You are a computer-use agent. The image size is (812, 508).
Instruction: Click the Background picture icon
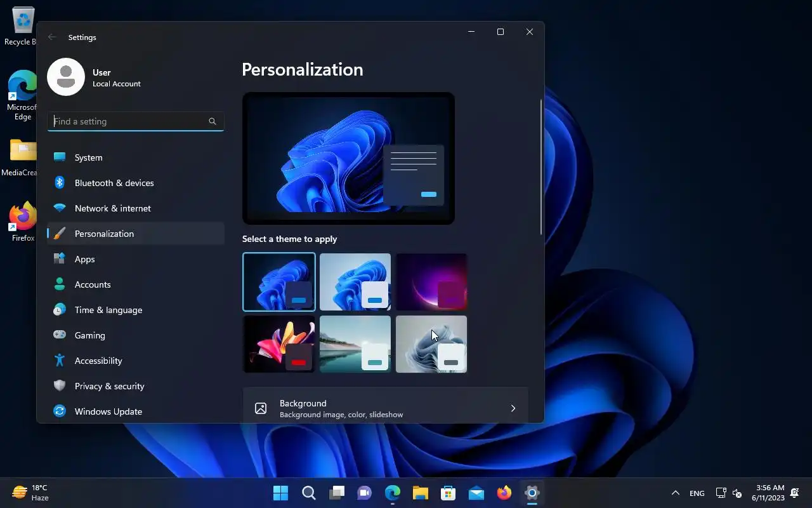click(261, 408)
